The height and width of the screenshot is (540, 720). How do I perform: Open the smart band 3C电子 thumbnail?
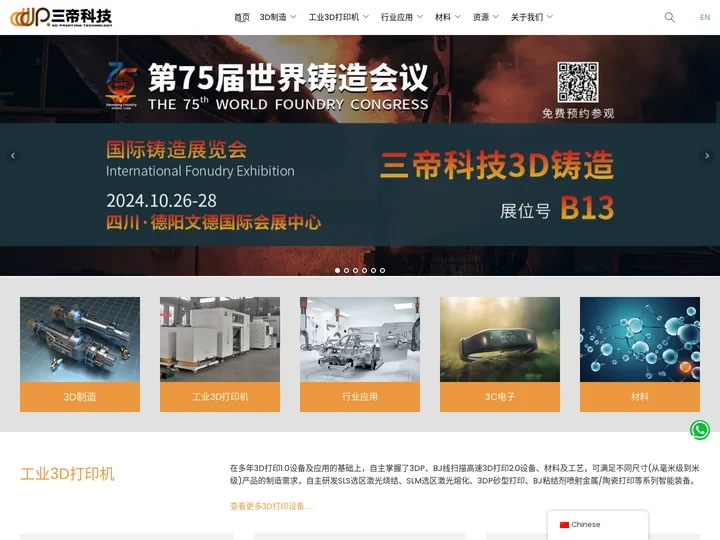[500, 339]
